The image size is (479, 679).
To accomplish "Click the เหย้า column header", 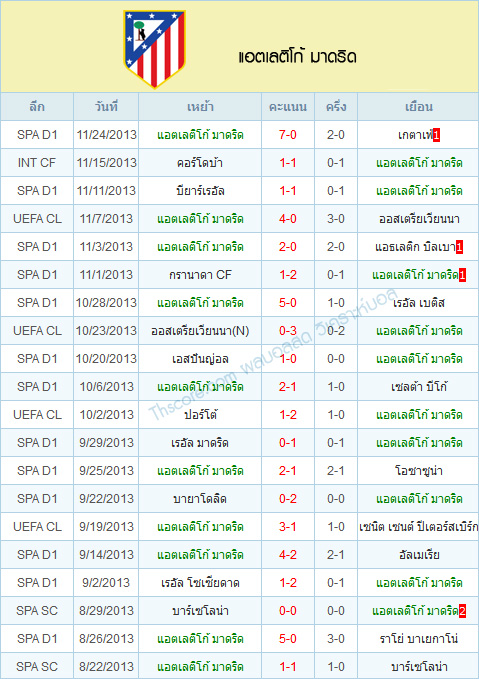I will (200, 107).
